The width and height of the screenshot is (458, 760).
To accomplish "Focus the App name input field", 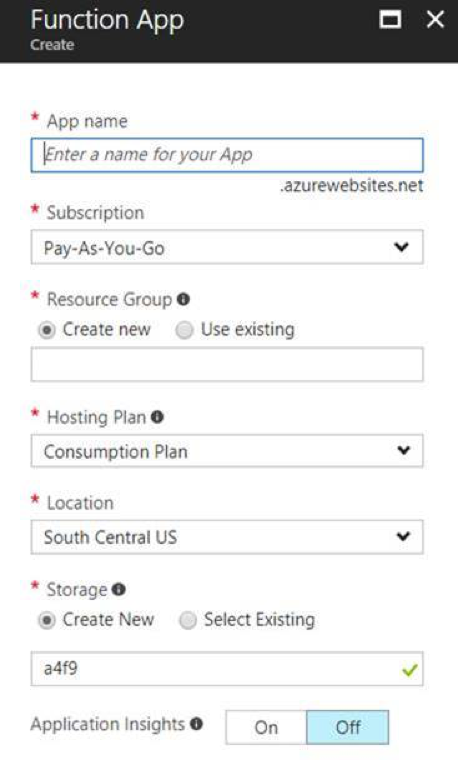I will pyautogui.click(x=227, y=155).
